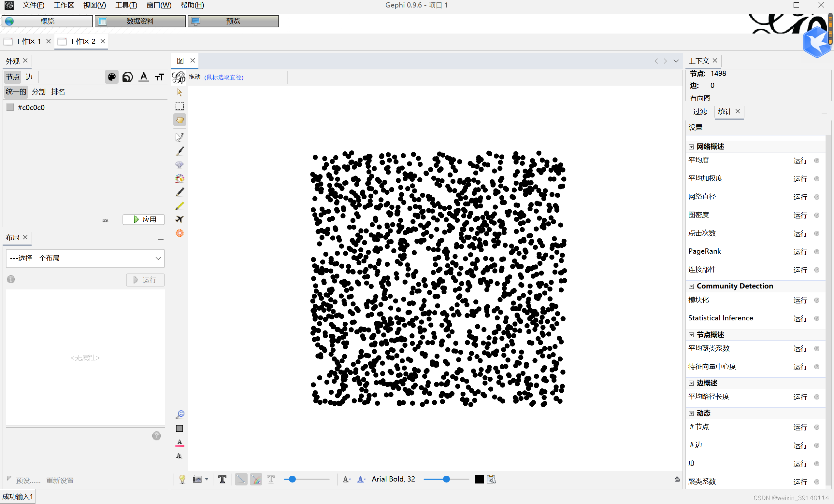
Task: Select the rectangle selection tool
Action: pyautogui.click(x=180, y=106)
